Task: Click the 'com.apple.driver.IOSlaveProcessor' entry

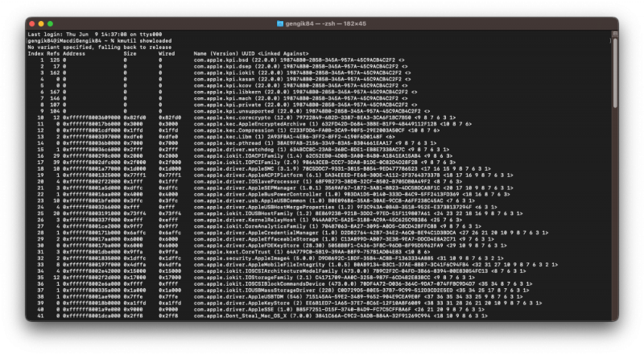Action: pos(246,182)
